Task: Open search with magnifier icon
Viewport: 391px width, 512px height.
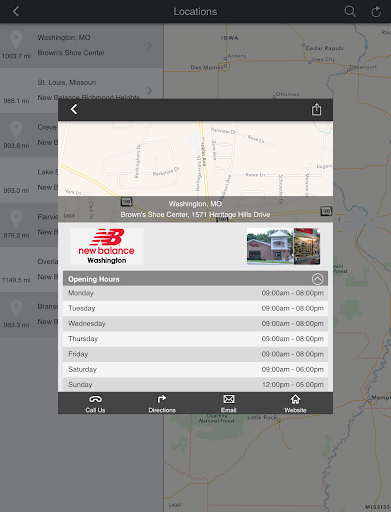Action: pyautogui.click(x=350, y=11)
